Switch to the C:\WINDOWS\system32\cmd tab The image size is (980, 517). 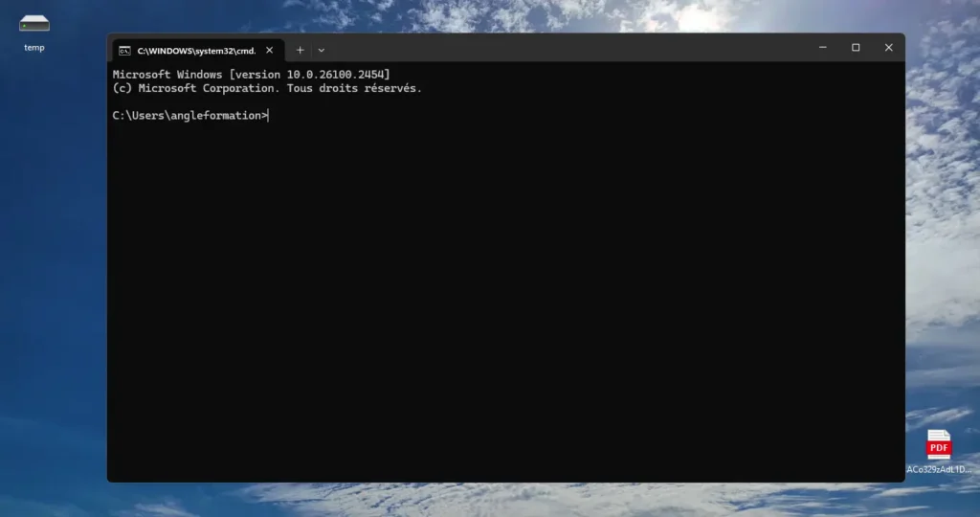tap(198, 51)
